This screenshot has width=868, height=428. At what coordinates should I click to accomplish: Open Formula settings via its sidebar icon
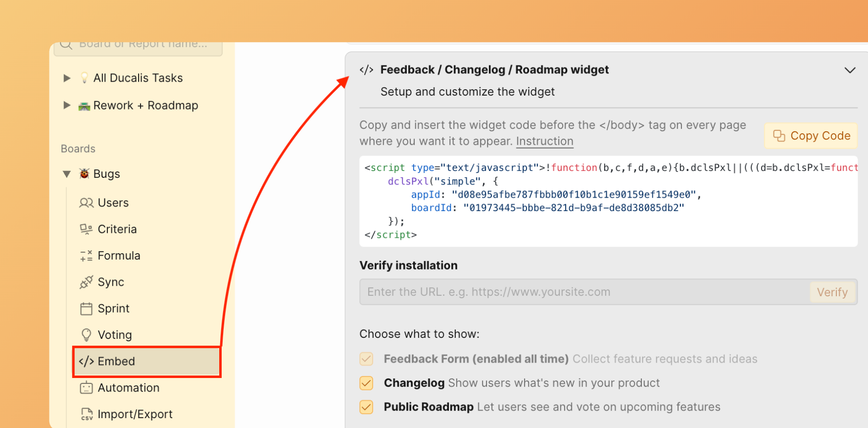click(86, 255)
